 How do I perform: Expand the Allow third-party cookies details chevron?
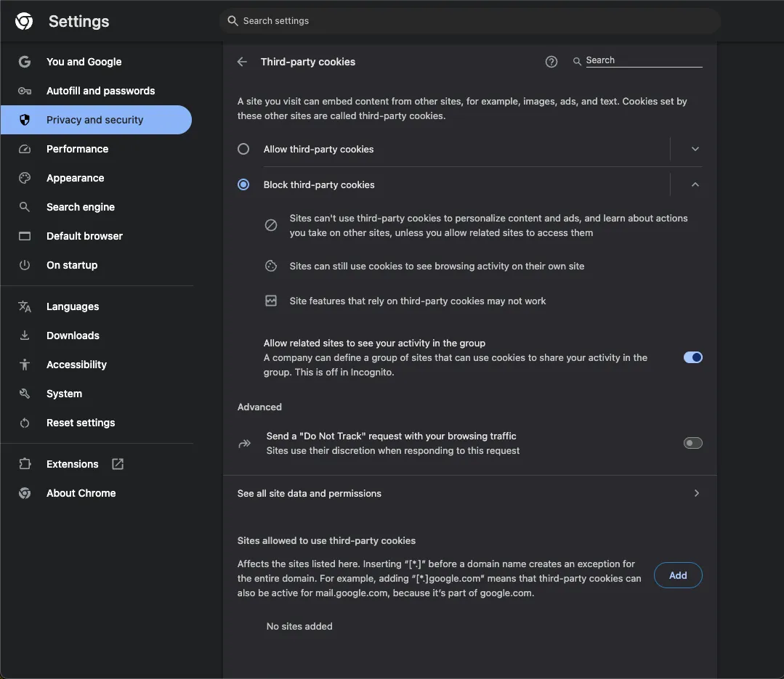[x=695, y=149]
